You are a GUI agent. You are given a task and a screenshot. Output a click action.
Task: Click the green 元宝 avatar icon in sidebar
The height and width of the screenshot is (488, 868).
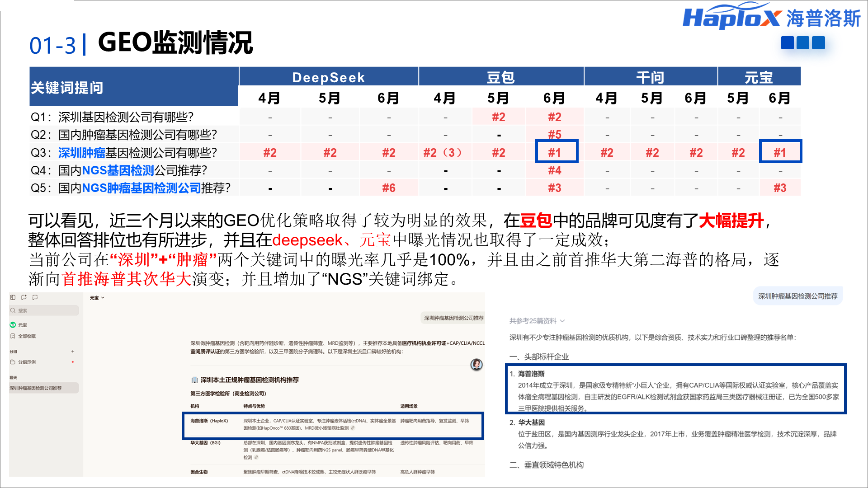[13, 325]
